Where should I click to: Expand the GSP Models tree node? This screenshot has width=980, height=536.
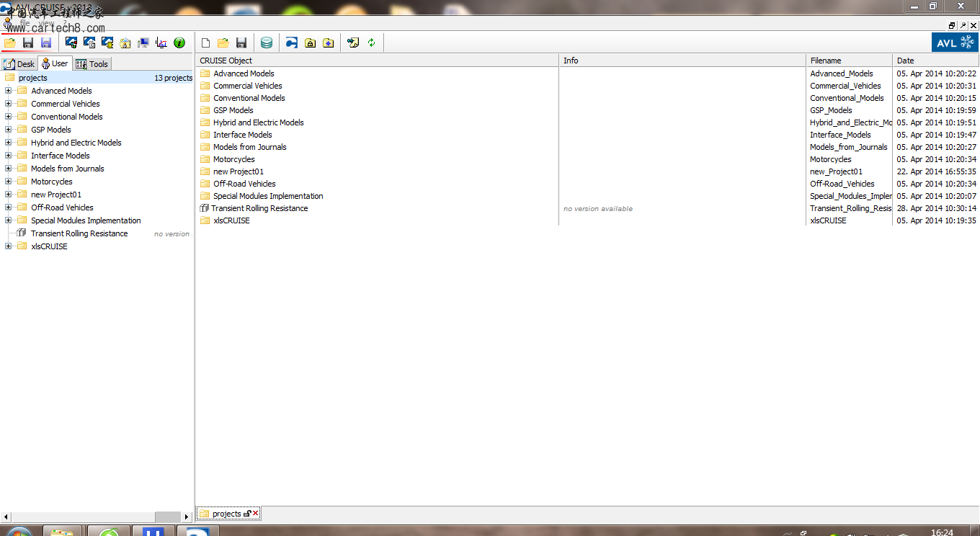pyautogui.click(x=9, y=130)
